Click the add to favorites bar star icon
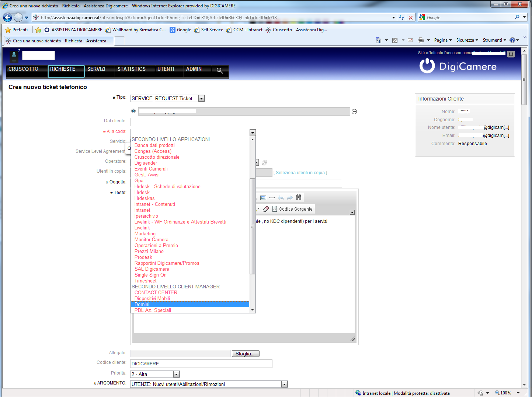 pyautogui.click(x=38, y=30)
